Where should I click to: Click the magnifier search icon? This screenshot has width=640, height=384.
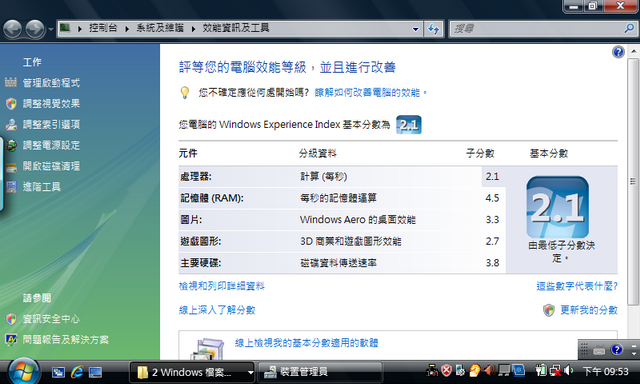pyautogui.click(x=629, y=28)
